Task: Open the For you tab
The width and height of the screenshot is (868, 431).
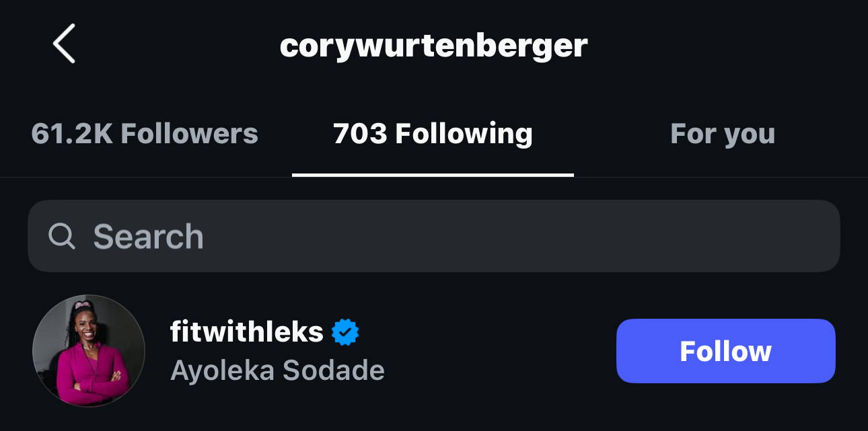Action: point(723,134)
